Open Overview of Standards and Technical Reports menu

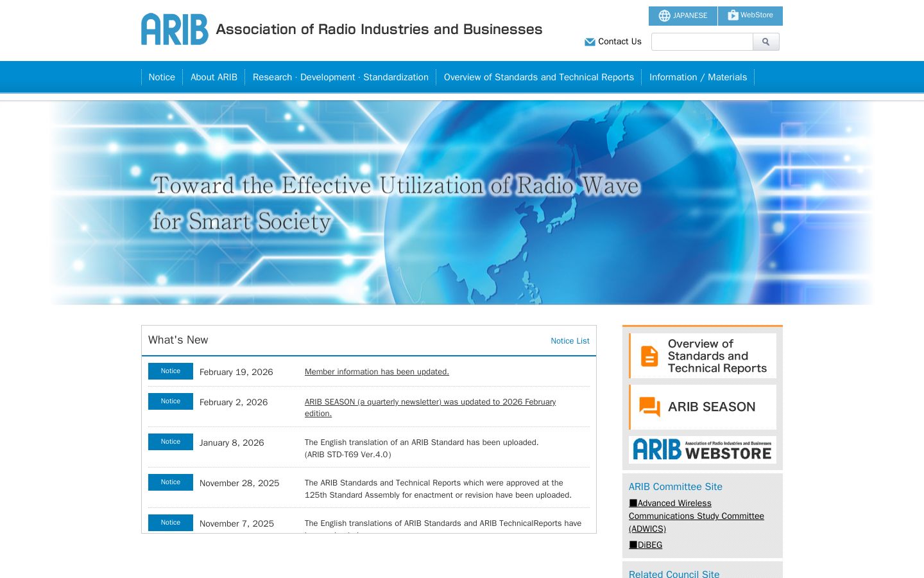coord(539,77)
